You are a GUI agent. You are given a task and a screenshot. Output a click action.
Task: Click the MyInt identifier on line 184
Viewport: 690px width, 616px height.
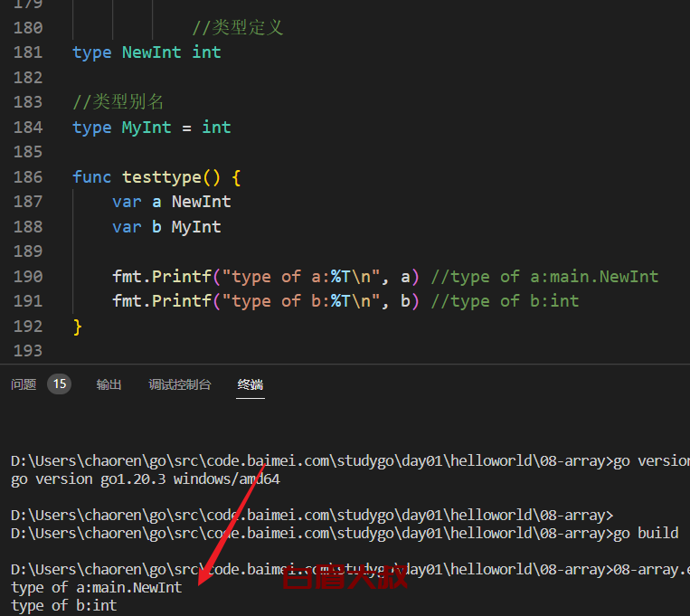(147, 128)
